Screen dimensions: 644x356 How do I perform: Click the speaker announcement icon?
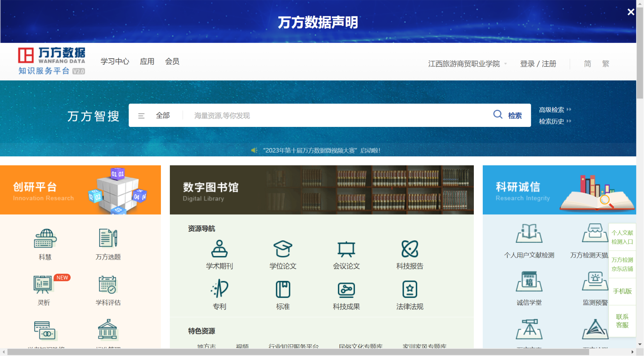tap(254, 150)
